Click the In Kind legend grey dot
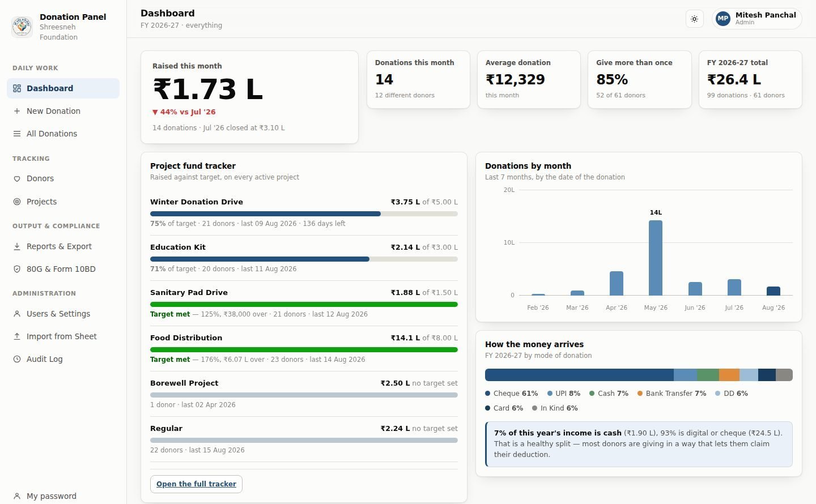This screenshot has width=816, height=504. (535, 408)
